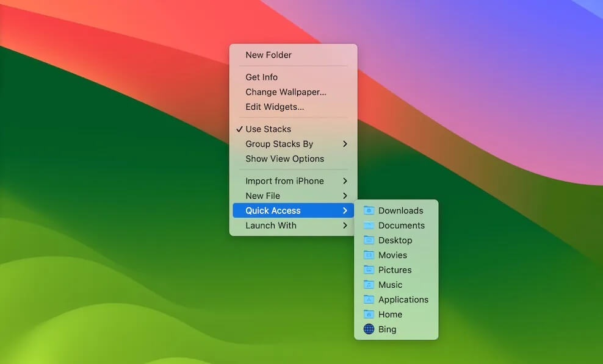The width and height of the screenshot is (603, 364).
Task: Create a New Folder
Action: pos(269,55)
